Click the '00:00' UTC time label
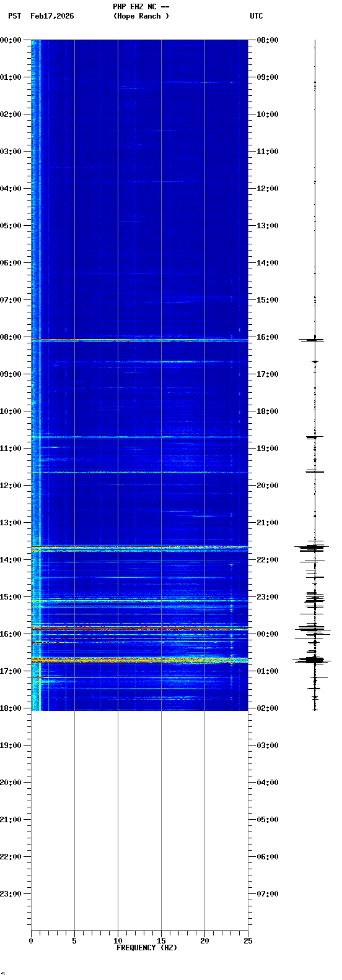The image size is (342, 980). (268, 634)
